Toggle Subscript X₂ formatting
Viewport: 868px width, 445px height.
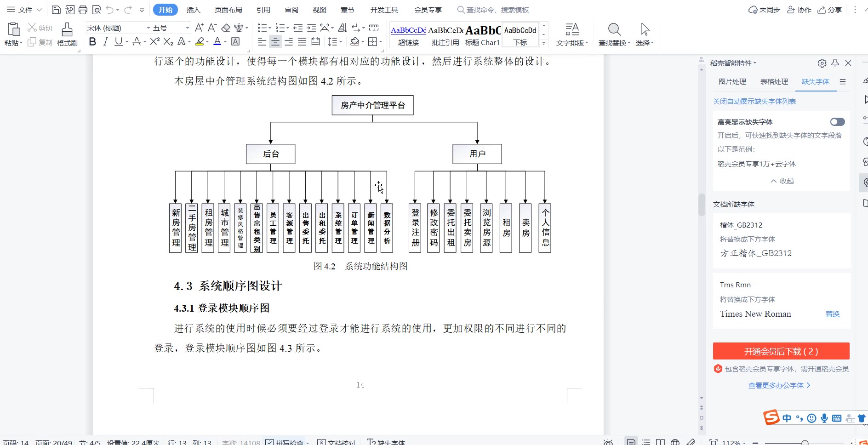point(168,42)
